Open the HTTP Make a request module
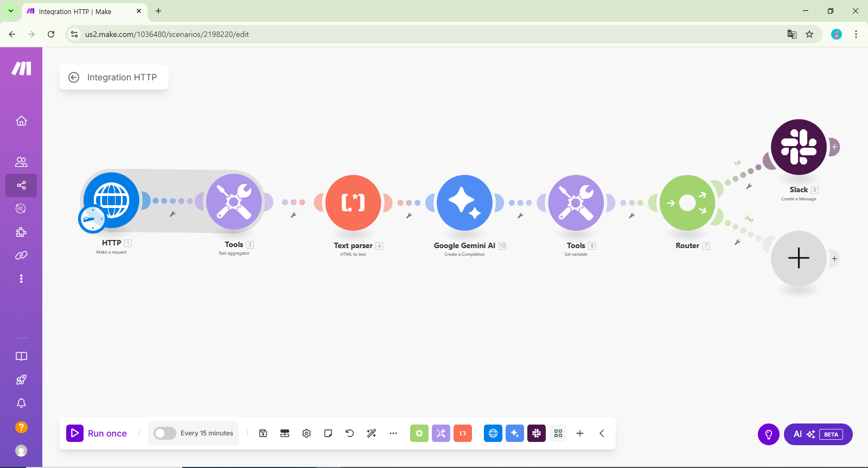 (112, 200)
